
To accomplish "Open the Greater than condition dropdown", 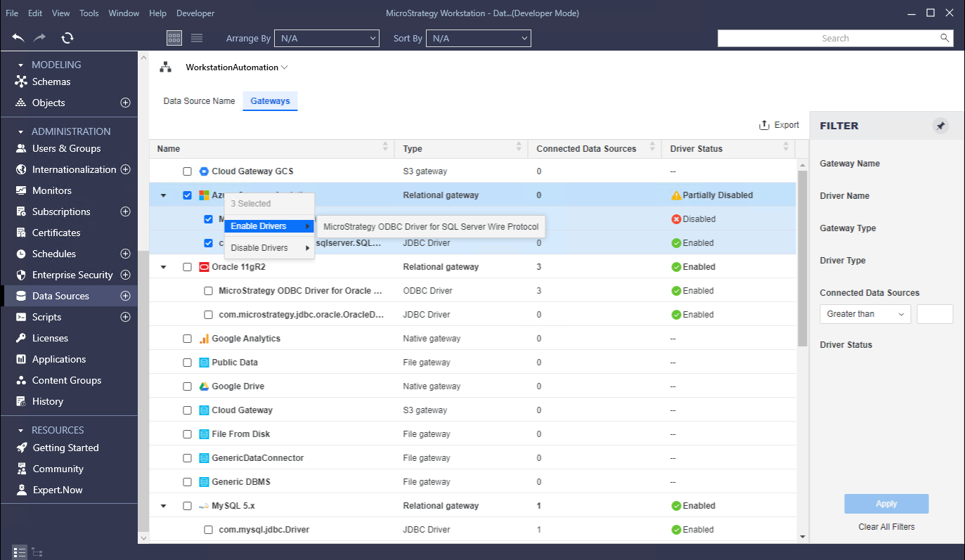I will tap(865, 314).
